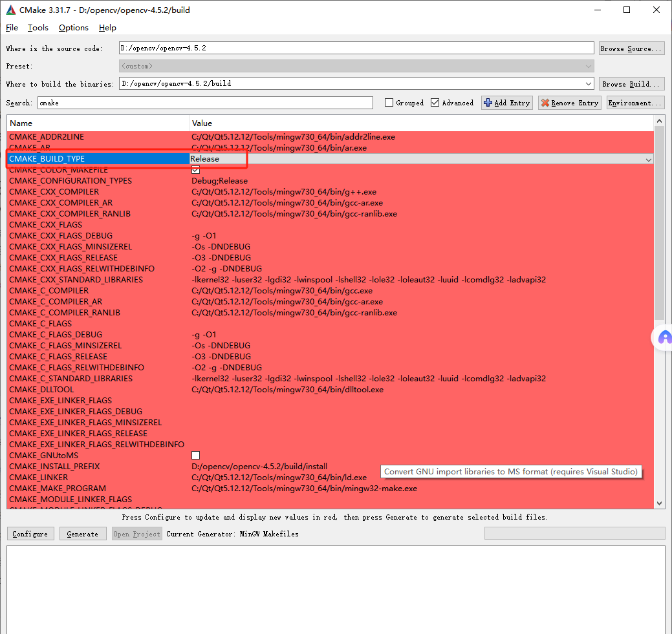The image size is (672, 634).
Task: Click the Generate button
Action: pos(83,534)
